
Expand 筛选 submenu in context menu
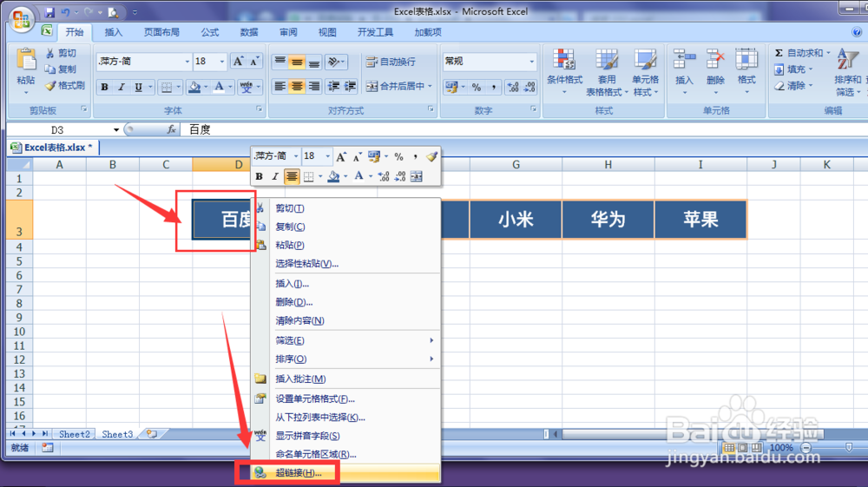point(431,340)
